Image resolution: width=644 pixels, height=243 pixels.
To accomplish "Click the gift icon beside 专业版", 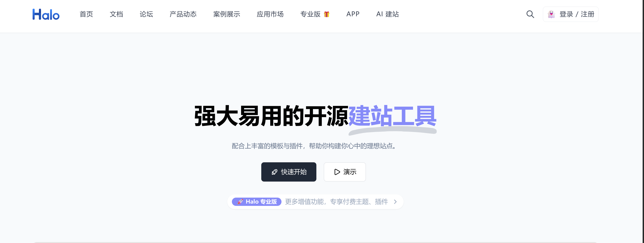I will [326, 14].
